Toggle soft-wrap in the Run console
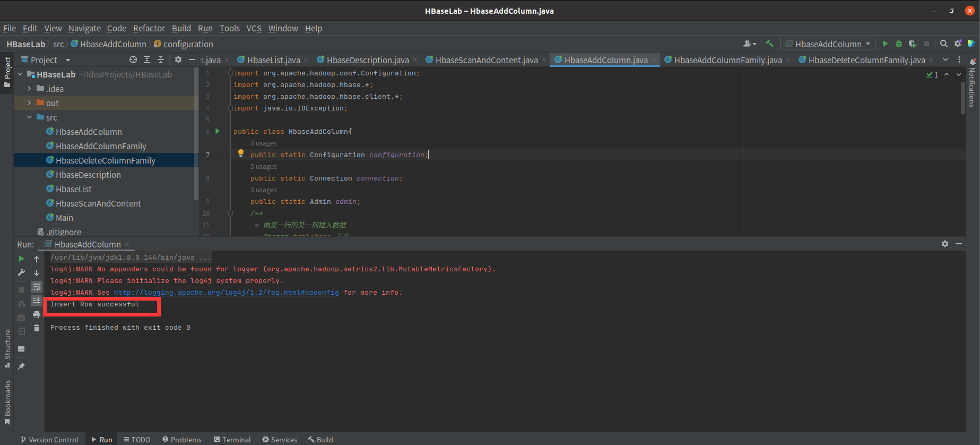Image resolution: width=980 pixels, height=445 pixels. pyautogui.click(x=37, y=287)
